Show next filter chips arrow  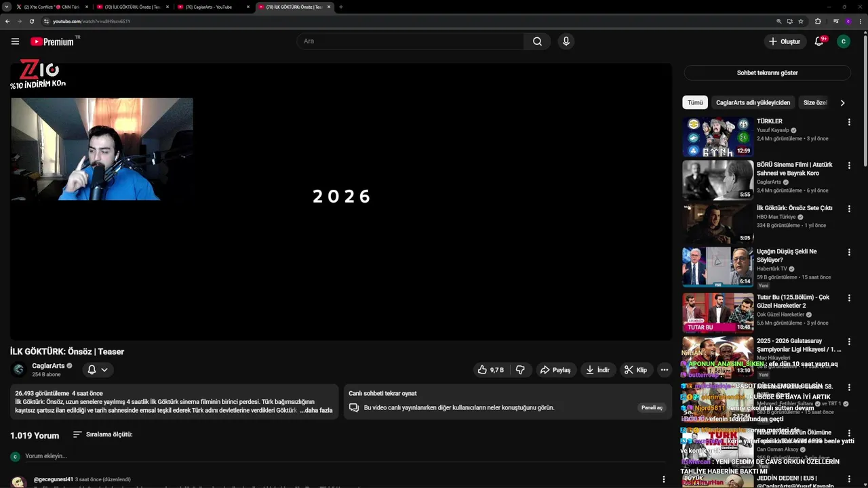(x=842, y=103)
